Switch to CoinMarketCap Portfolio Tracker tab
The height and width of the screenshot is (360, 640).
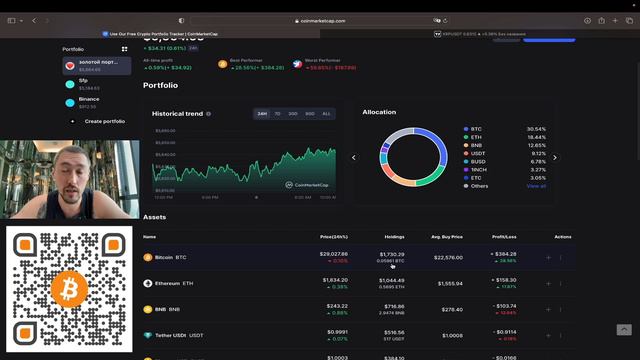160,34
